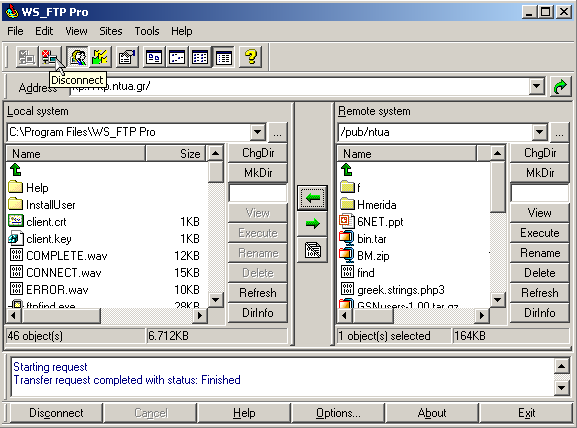The image size is (577, 428).
Task: Click local list scroll down arrow
Action: (216, 300)
